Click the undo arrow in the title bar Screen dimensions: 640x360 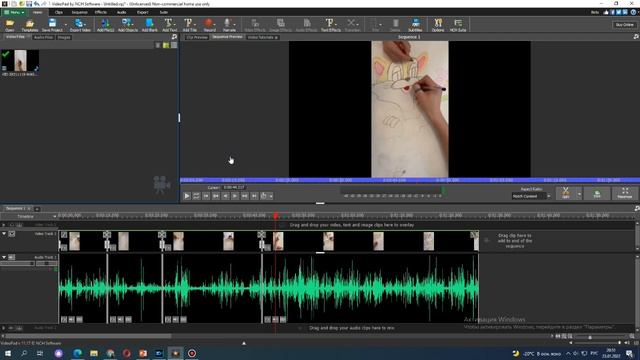(37, 4)
